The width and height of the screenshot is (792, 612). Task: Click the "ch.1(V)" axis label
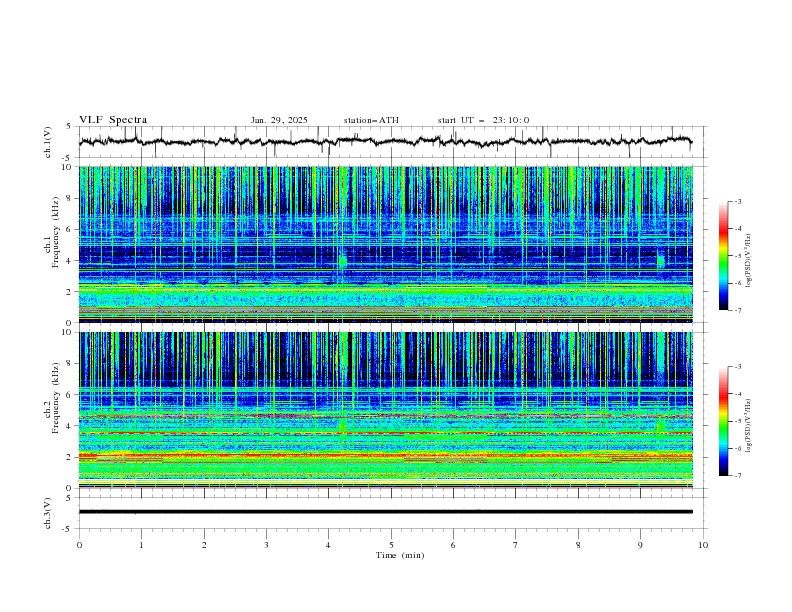pos(48,142)
